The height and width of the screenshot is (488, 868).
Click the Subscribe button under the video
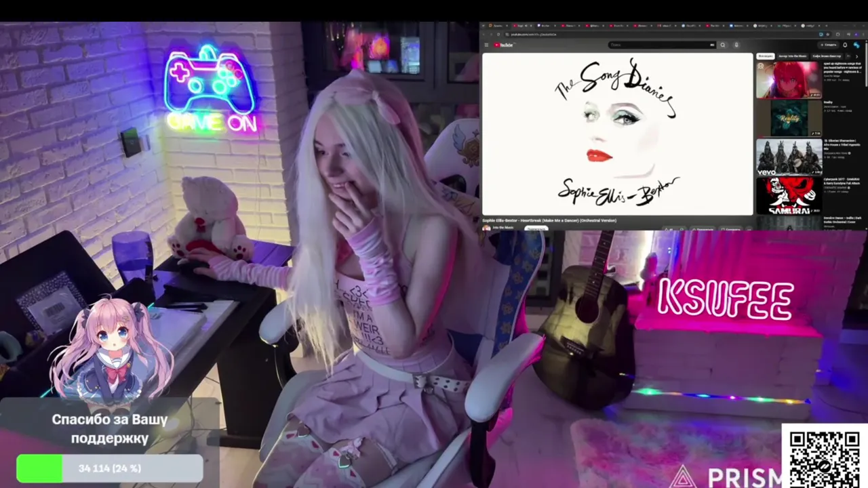(x=536, y=228)
